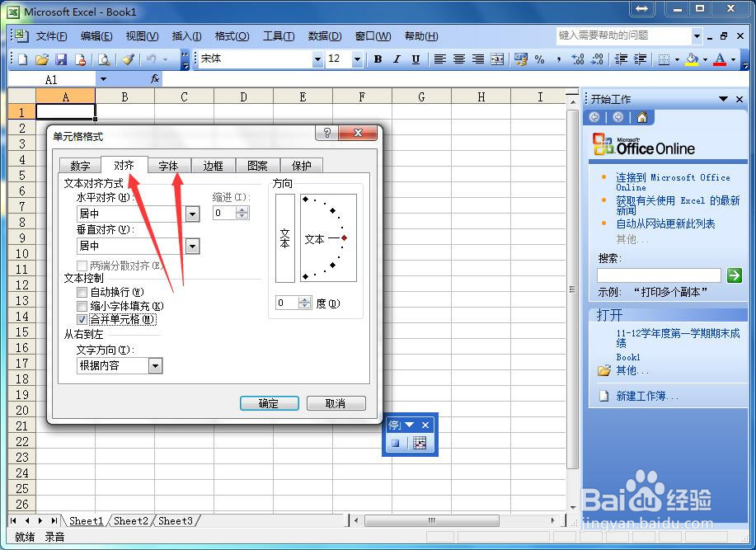
Task: Click the 新建工作簿 link
Action: (646, 397)
